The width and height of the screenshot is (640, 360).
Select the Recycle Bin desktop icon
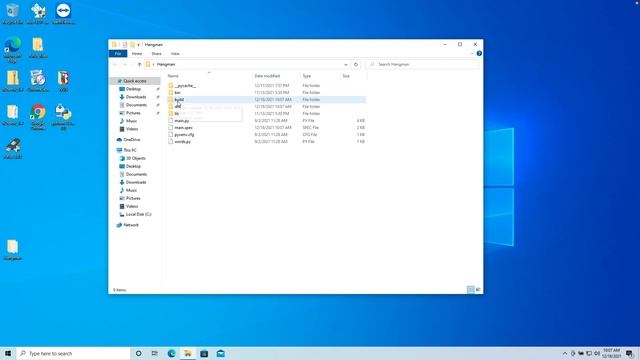[x=13, y=14]
